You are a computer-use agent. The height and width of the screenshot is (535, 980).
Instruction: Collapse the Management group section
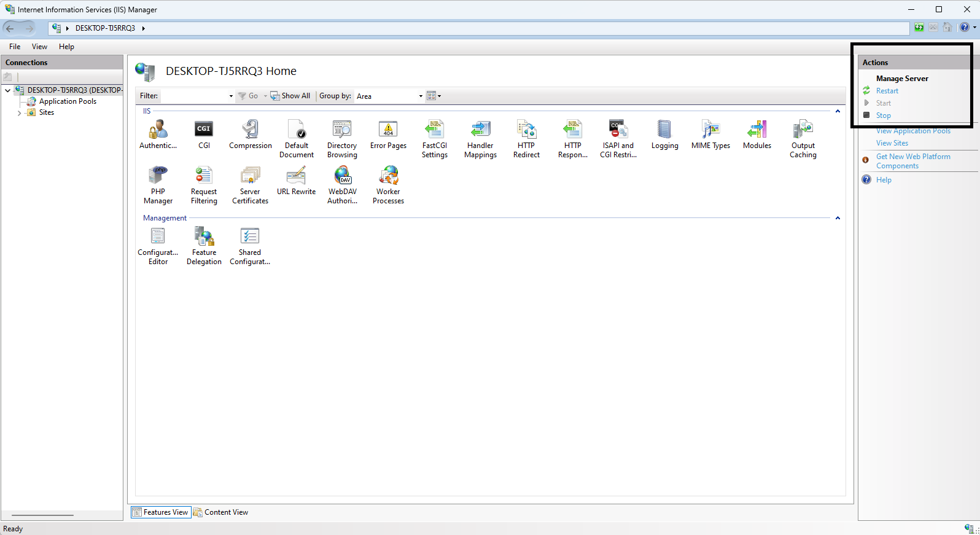(838, 218)
